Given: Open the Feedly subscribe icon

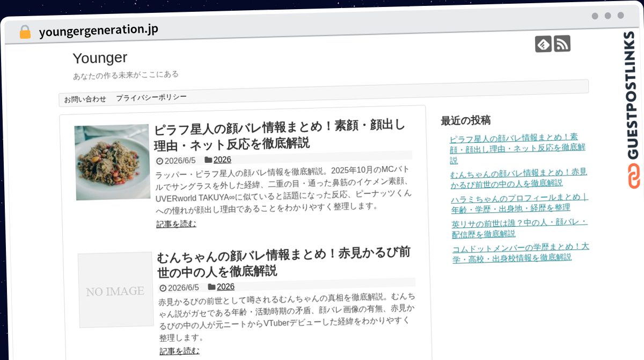Looking at the screenshot, I should 543,44.
